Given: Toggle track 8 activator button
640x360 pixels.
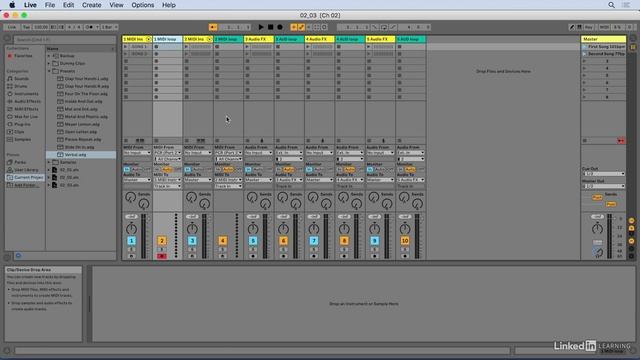Looking at the screenshot, I should [x=344, y=241].
